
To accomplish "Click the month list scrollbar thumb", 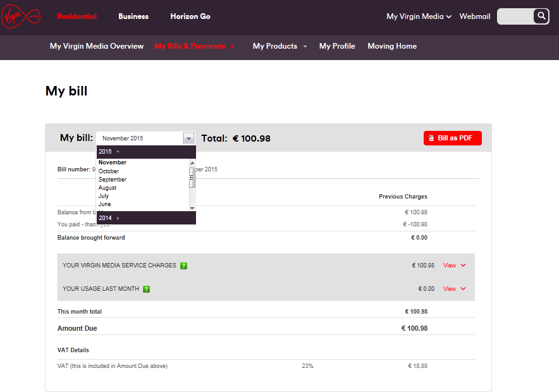I will coord(192,178).
